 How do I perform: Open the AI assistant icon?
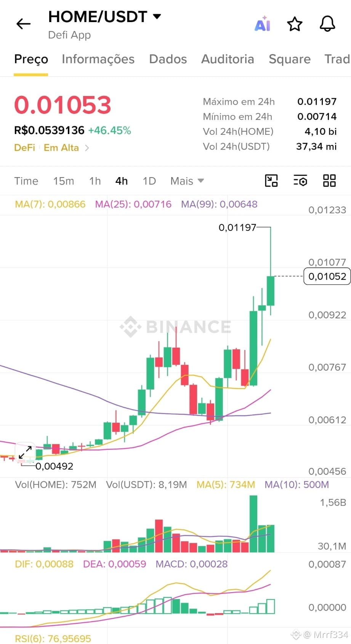(263, 24)
